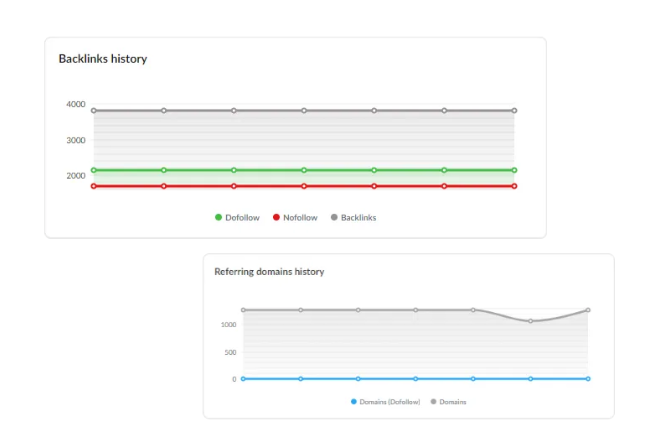Select the last gray Backlinks data point
Viewport: 667px width, 435px height.
tap(514, 111)
